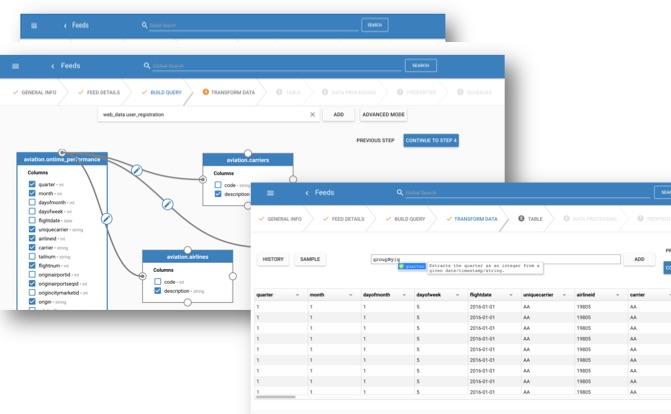
Task: Click Search button in Build Query window
Action: point(421,66)
